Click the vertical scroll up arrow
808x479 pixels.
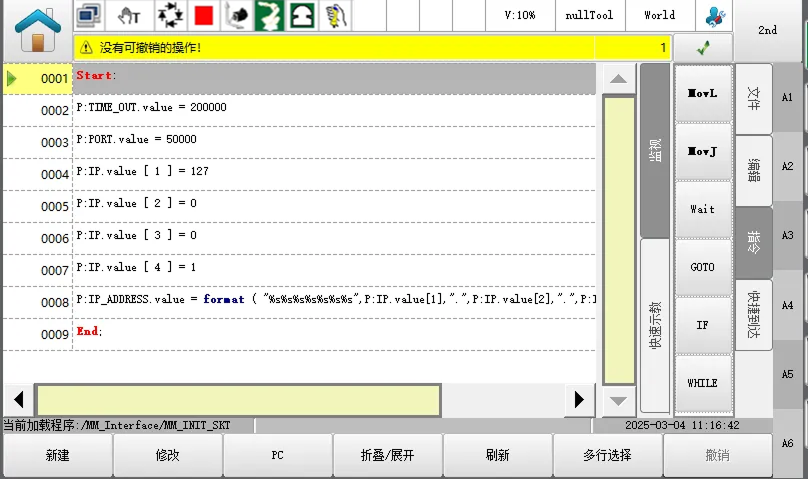618,79
